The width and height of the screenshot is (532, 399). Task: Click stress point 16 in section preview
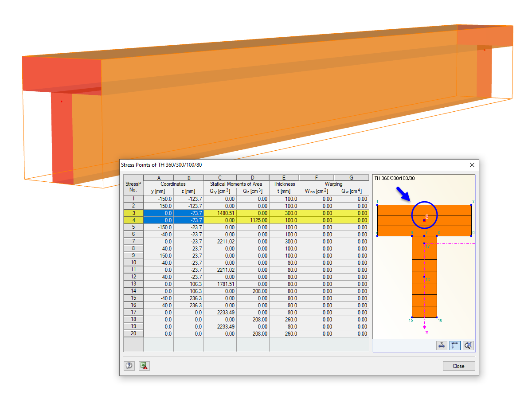pyautogui.click(x=437, y=317)
